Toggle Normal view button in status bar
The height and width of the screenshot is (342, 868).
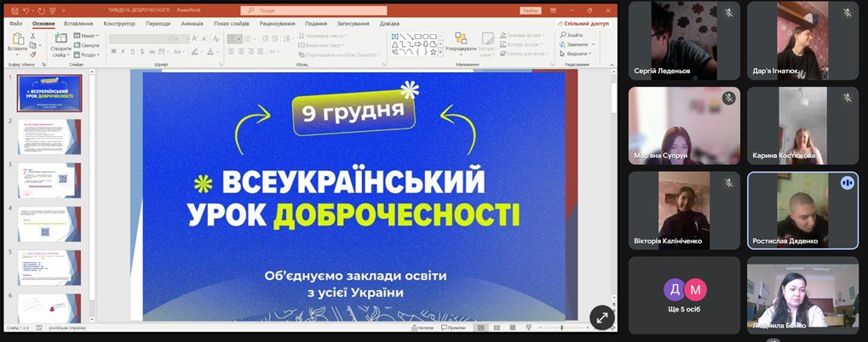coord(480,328)
